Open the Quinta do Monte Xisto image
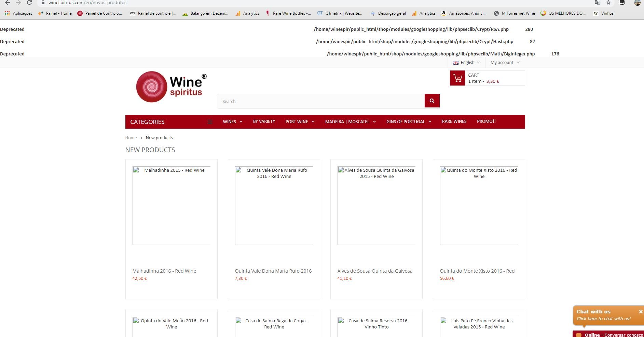 (x=479, y=206)
